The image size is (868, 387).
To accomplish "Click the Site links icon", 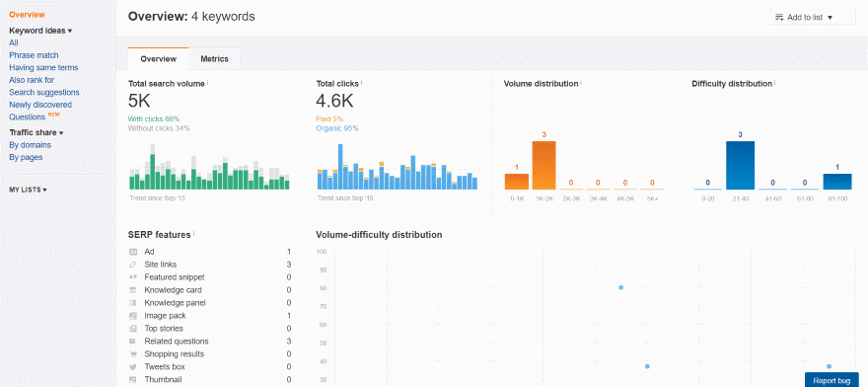I will 133,265.
